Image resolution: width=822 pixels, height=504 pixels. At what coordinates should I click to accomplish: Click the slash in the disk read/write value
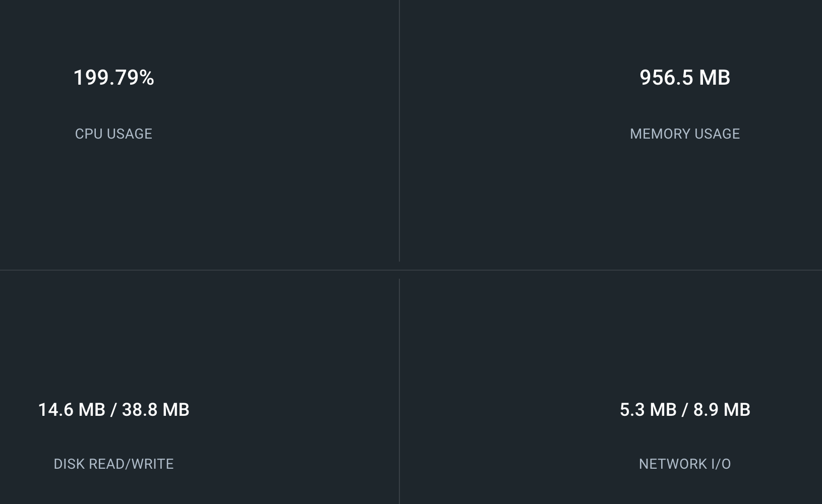(x=113, y=410)
